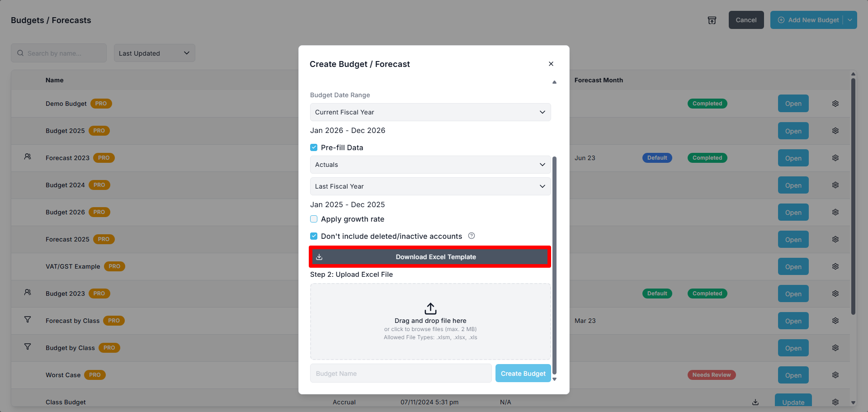Click the Add New Budget dropdown arrow
Image resolution: width=868 pixels, height=412 pixels.
click(x=850, y=20)
